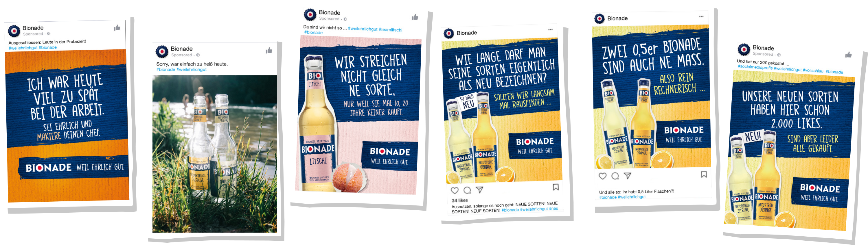Open comment bubble under 'Wie lange darf man' post

click(x=467, y=190)
